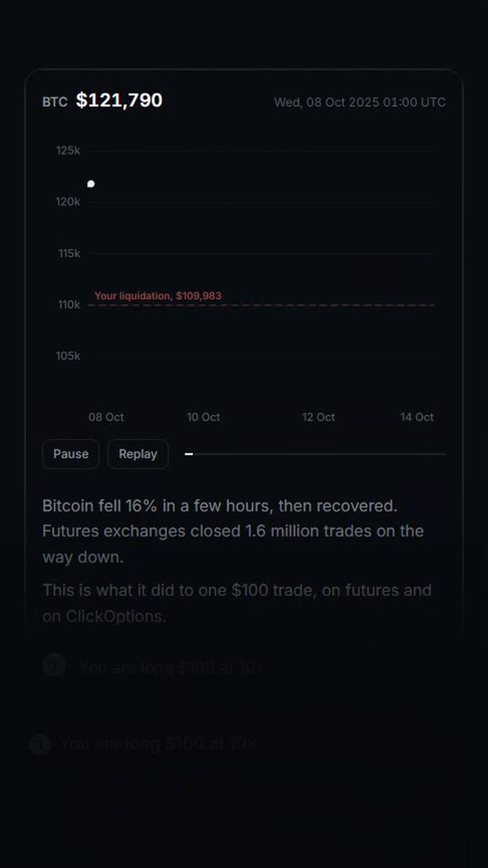The image size is (488, 868).
Task: Click the 'Bitcoin fell 16%' paragraph
Action: [233, 531]
